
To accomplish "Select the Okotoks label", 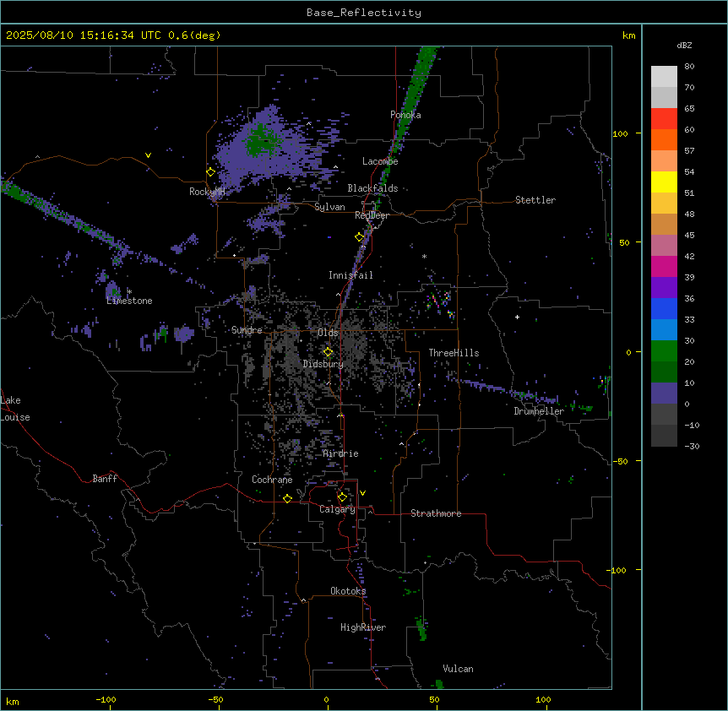I will tap(348, 591).
